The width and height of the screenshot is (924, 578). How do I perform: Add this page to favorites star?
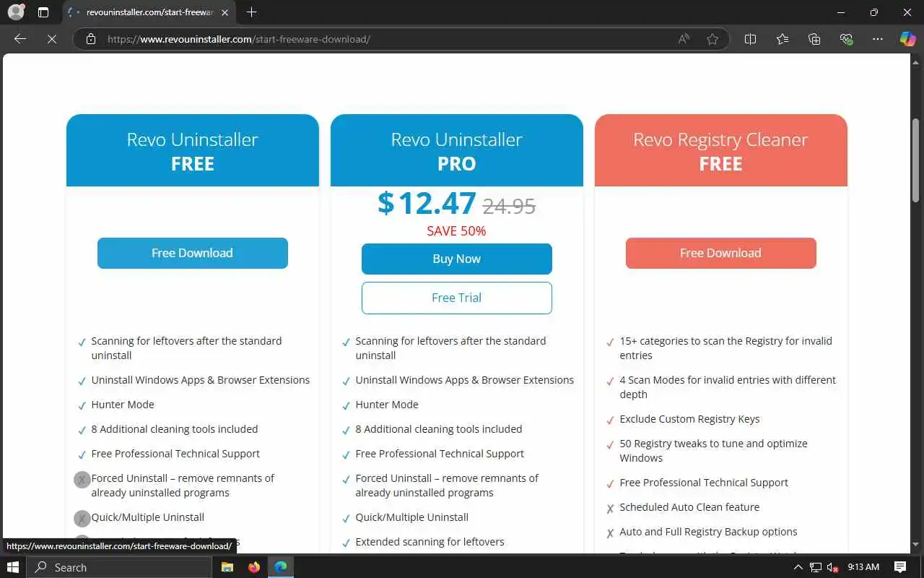tap(712, 39)
